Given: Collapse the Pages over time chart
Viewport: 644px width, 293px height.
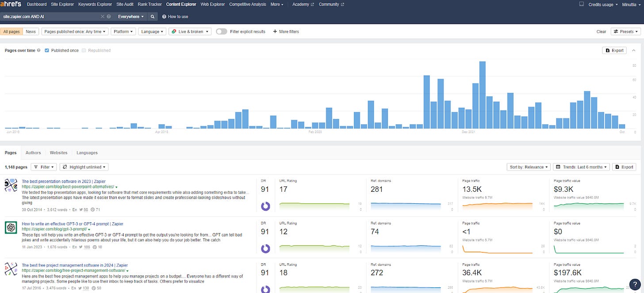Looking at the screenshot, I should (634, 50).
